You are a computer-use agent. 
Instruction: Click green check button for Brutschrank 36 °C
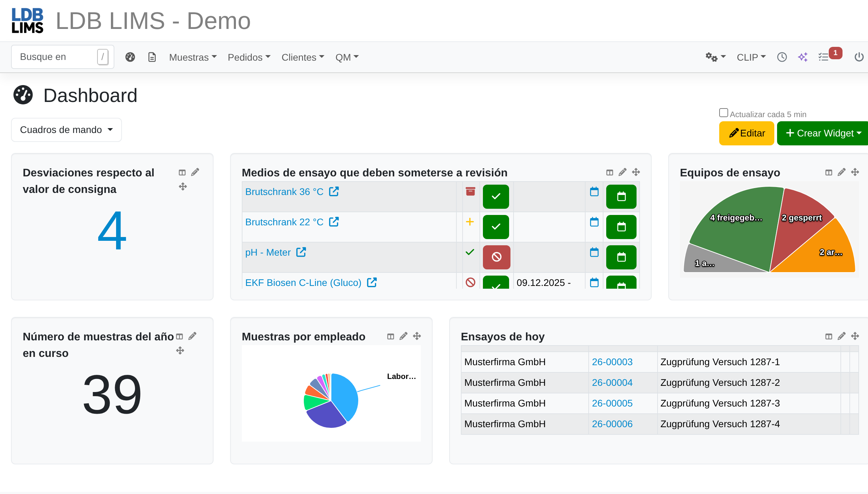click(496, 197)
